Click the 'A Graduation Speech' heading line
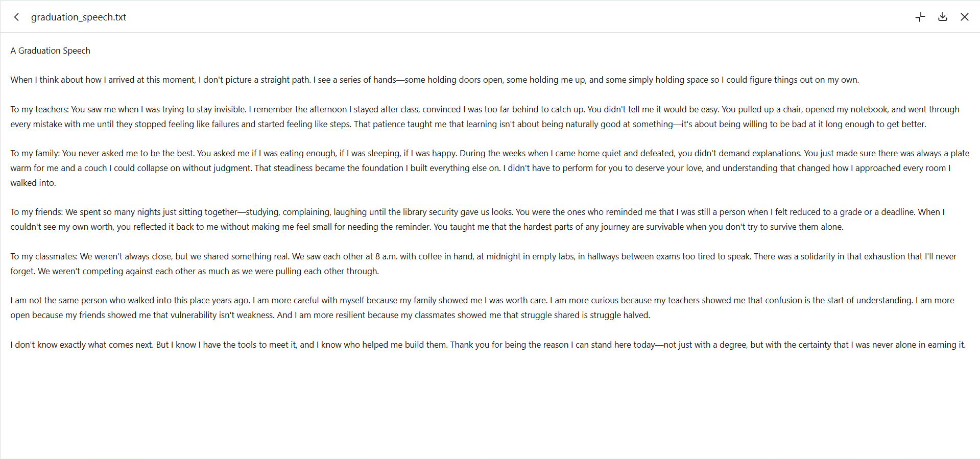 pyautogui.click(x=51, y=51)
